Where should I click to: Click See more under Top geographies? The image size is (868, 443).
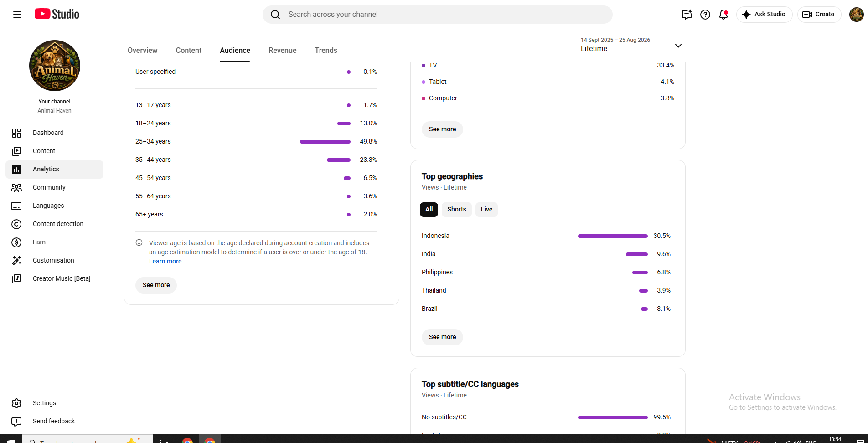tap(442, 337)
